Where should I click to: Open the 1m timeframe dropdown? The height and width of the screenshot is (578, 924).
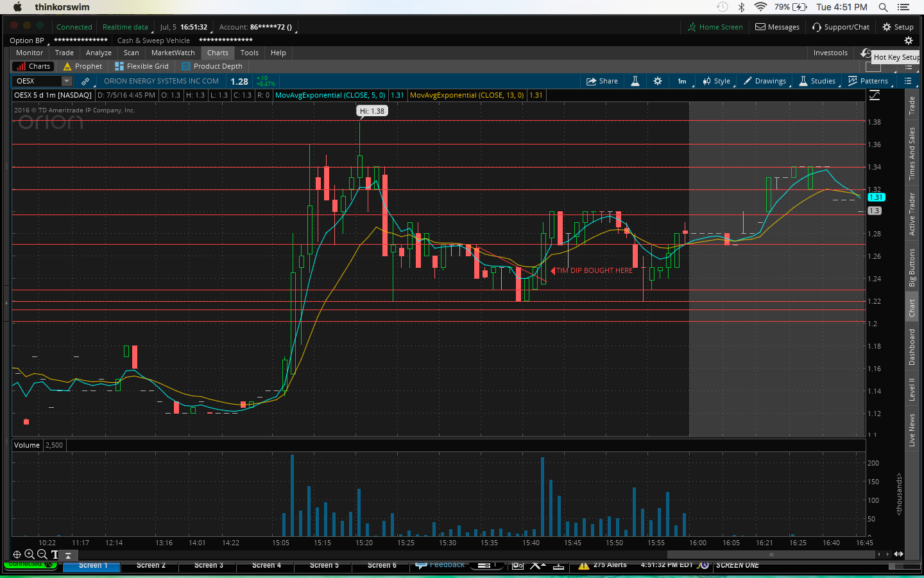683,81
